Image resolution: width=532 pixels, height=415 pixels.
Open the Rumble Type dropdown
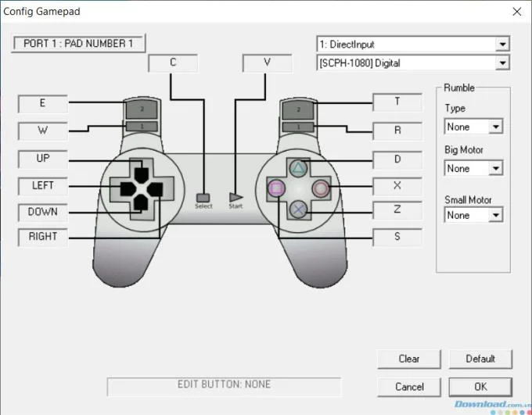(473, 127)
